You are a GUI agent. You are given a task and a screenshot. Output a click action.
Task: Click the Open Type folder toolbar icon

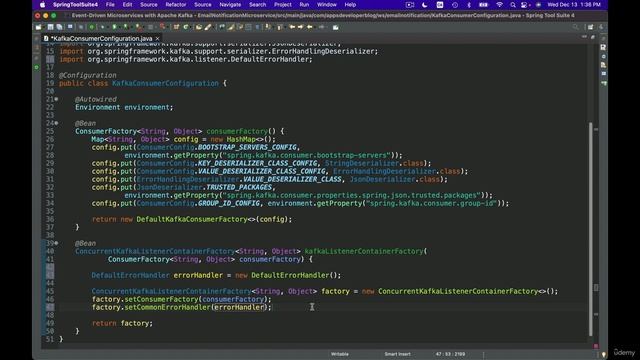coord(198,27)
